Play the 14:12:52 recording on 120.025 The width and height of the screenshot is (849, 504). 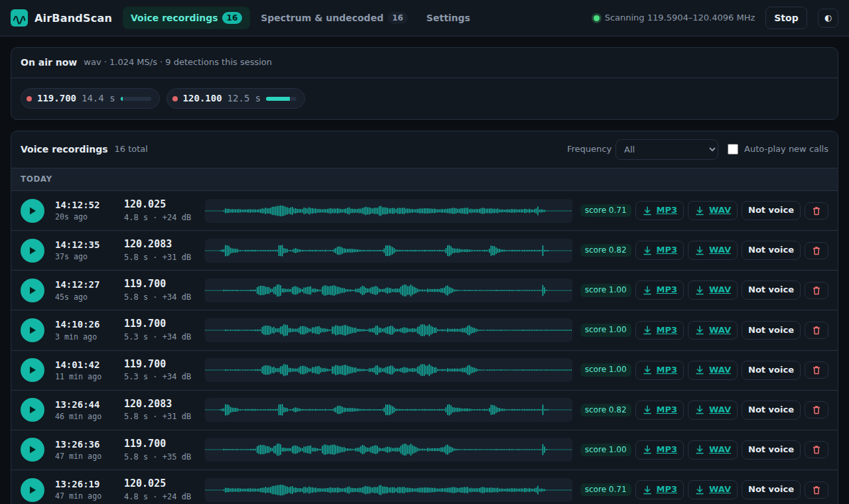point(33,211)
